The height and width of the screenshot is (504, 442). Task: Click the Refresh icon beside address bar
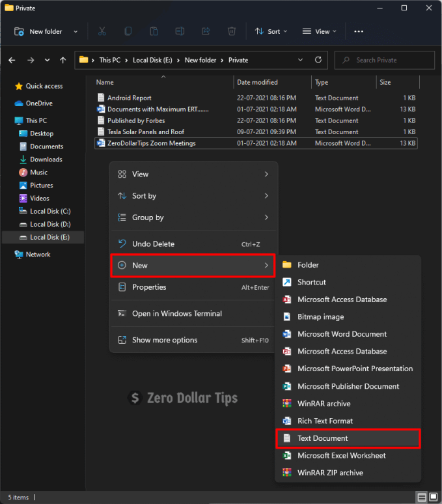click(x=318, y=60)
